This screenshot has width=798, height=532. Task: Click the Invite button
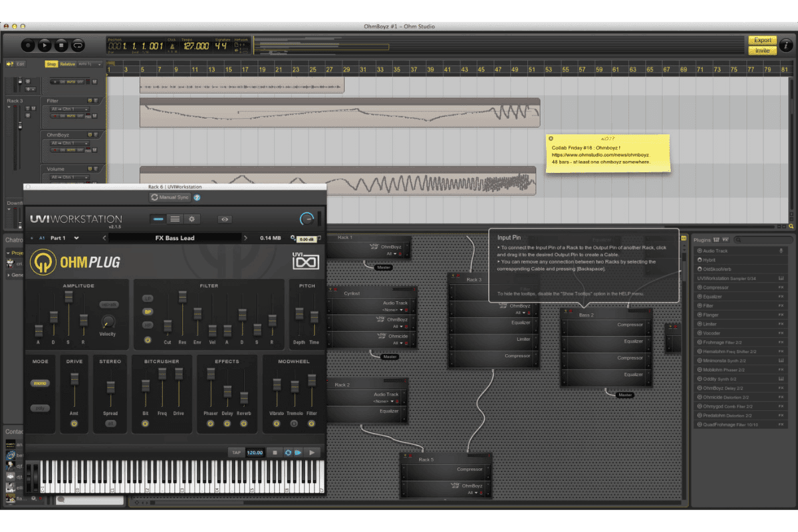tap(762, 50)
